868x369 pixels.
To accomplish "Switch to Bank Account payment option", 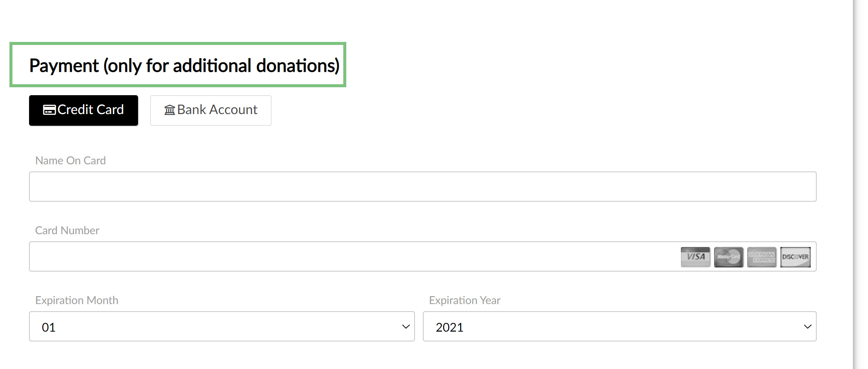I will (x=210, y=110).
